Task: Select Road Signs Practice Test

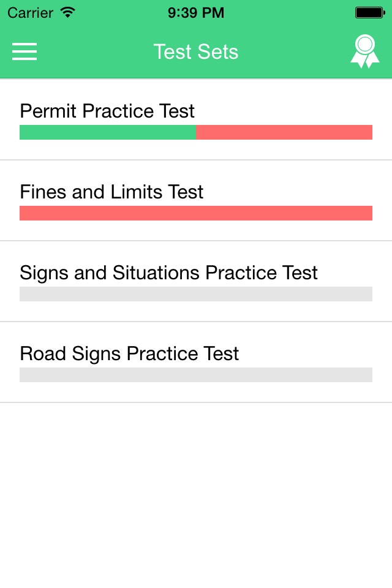Action: tap(129, 354)
